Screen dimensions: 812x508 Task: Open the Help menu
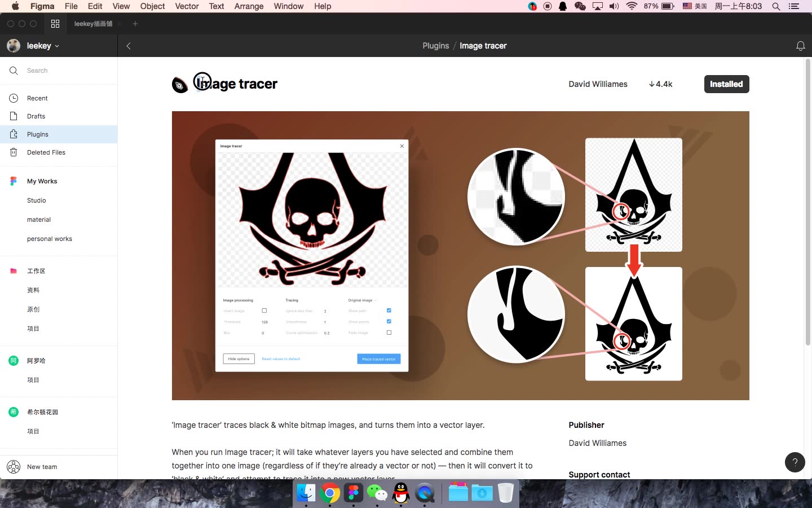(x=323, y=6)
